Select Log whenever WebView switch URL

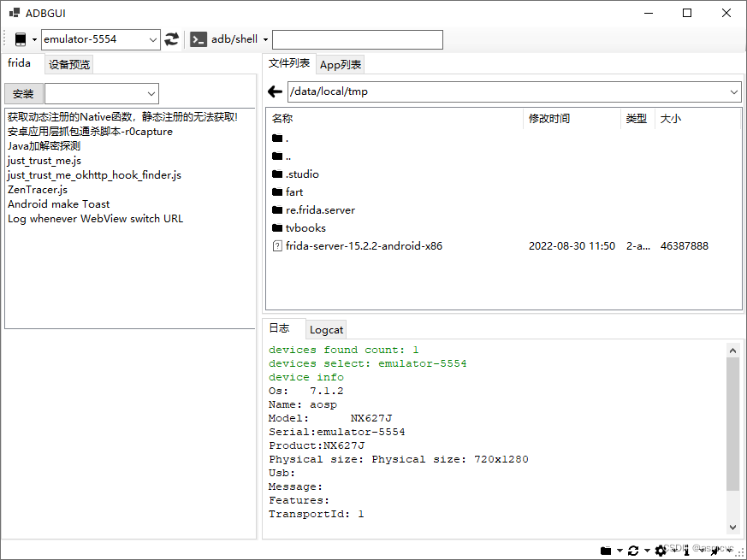[x=95, y=219]
